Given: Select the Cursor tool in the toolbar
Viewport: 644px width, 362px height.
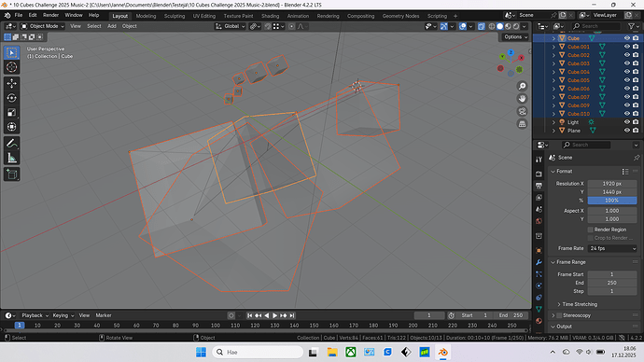Looking at the screenshot, I should pyautogui.click(x=11, y=67).
